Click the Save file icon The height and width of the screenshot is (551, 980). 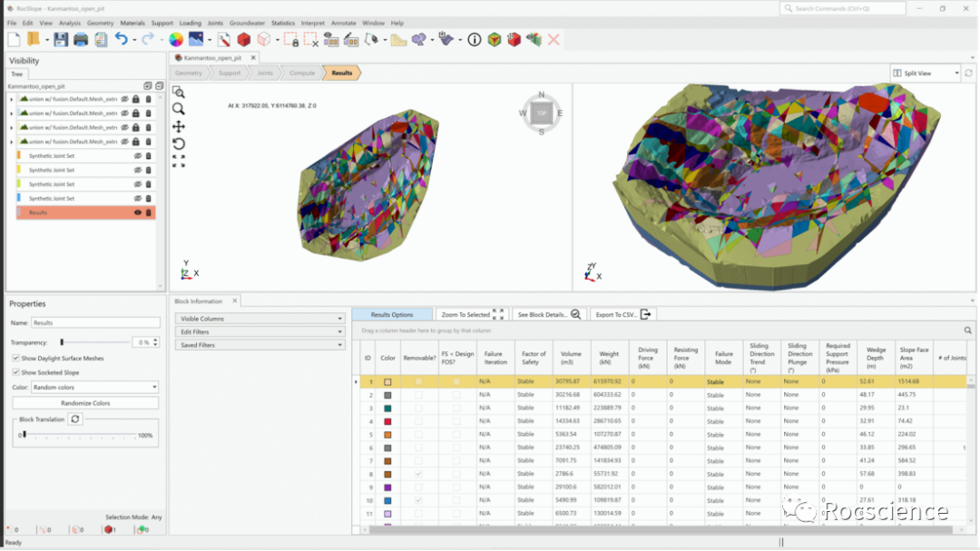pyautogui.click(x=60, y=40)
